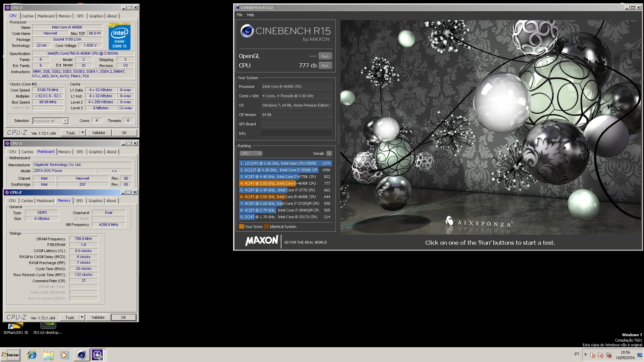Screen dimensions: 644x362
Task: Open the Help menu in Cinebench
Action: pyautogui.click(x=251, y=15)
